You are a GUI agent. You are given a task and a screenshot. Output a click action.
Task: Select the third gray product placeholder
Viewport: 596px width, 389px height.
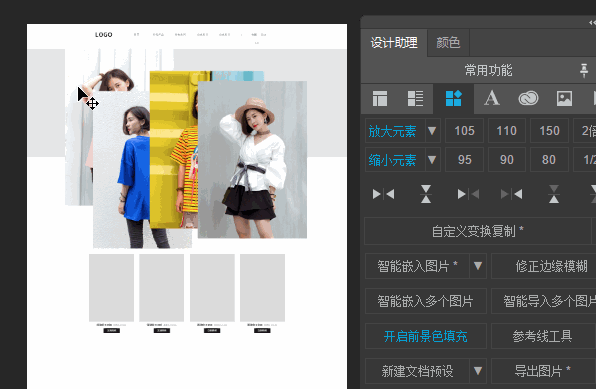(x=212, y=288)
